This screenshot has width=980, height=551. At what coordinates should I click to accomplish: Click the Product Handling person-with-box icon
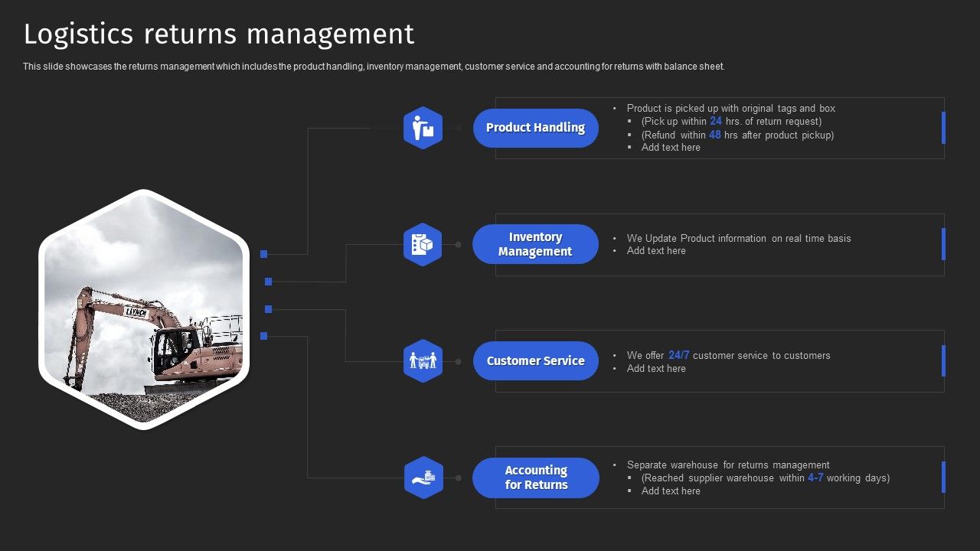[x=423, y=128]
